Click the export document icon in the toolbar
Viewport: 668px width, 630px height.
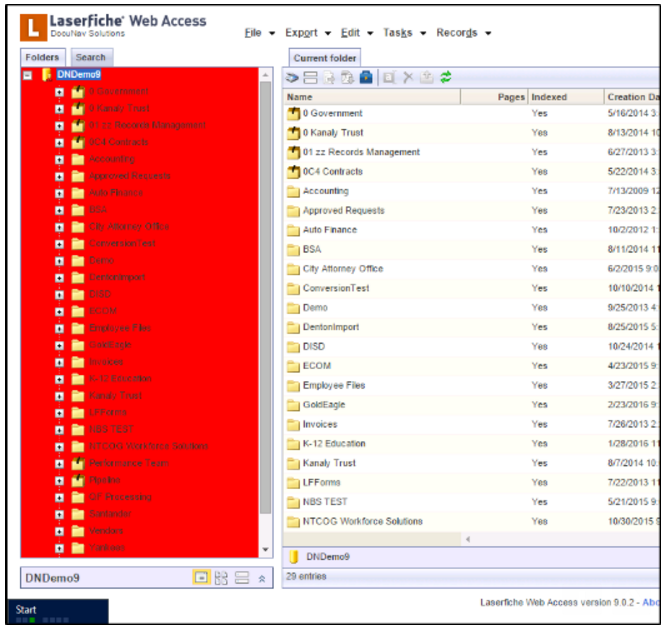point(347,78)
